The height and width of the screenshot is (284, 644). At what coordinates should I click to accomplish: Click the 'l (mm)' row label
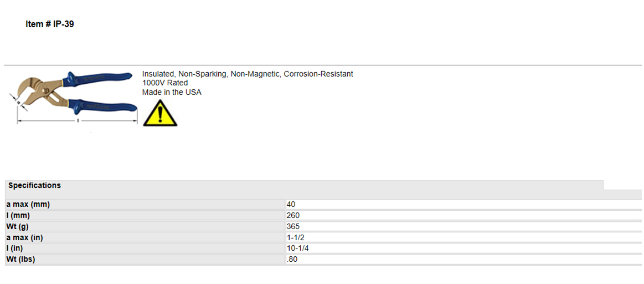[x=18, y=216]
